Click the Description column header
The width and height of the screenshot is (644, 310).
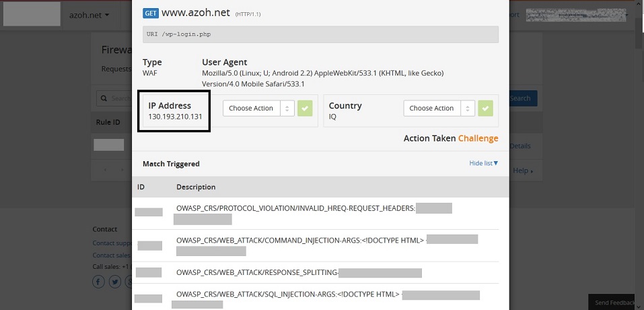pyautogui.click(x=196, y=187)
